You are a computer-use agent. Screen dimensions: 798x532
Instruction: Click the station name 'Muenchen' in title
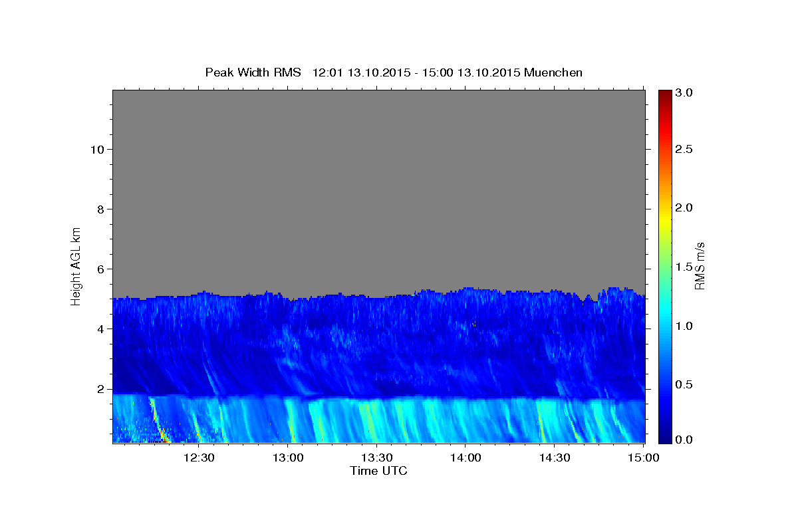[x=553, y=72]
